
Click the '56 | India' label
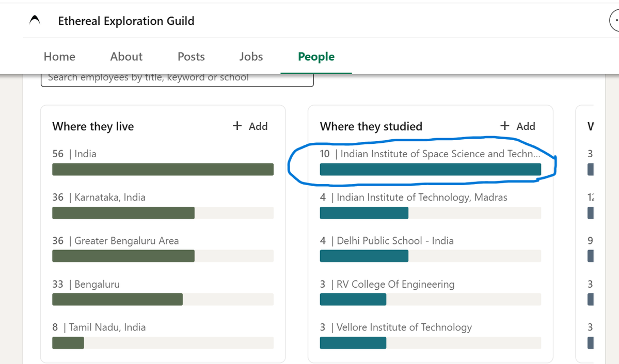pyautogui.click(x=74, y=154)
